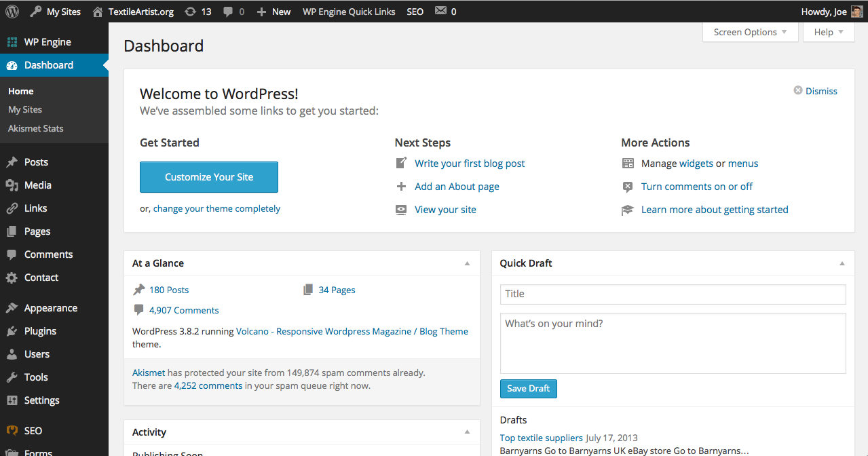Click the Pages icon in sidebar
The width and height of the screenshot is (868, 456).
click(12, 231)
